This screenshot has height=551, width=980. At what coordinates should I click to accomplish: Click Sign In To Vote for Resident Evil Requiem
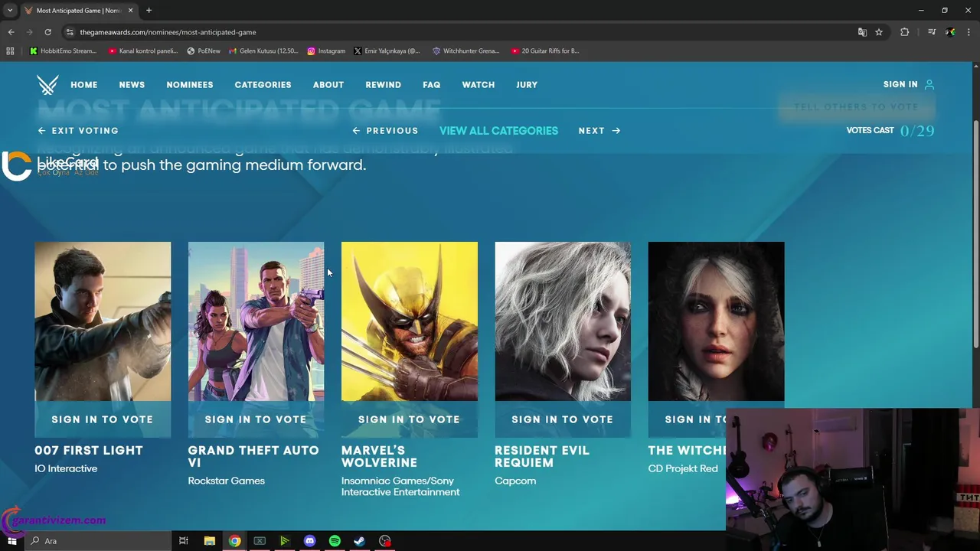click(x=563, y=419)
